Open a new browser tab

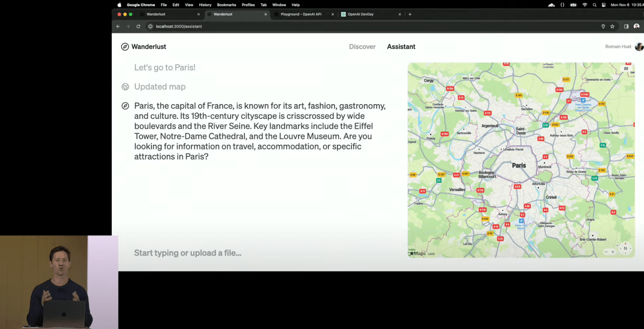(x=410, y=14)
